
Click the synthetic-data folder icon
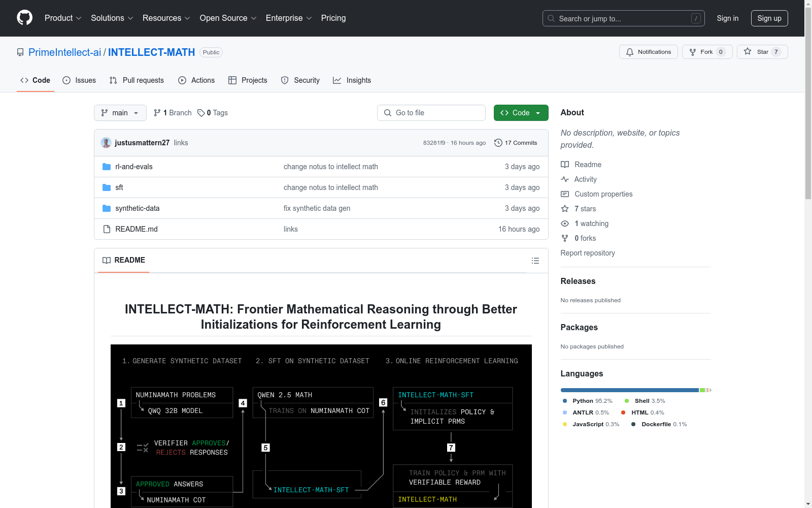[x=107, y=208]
